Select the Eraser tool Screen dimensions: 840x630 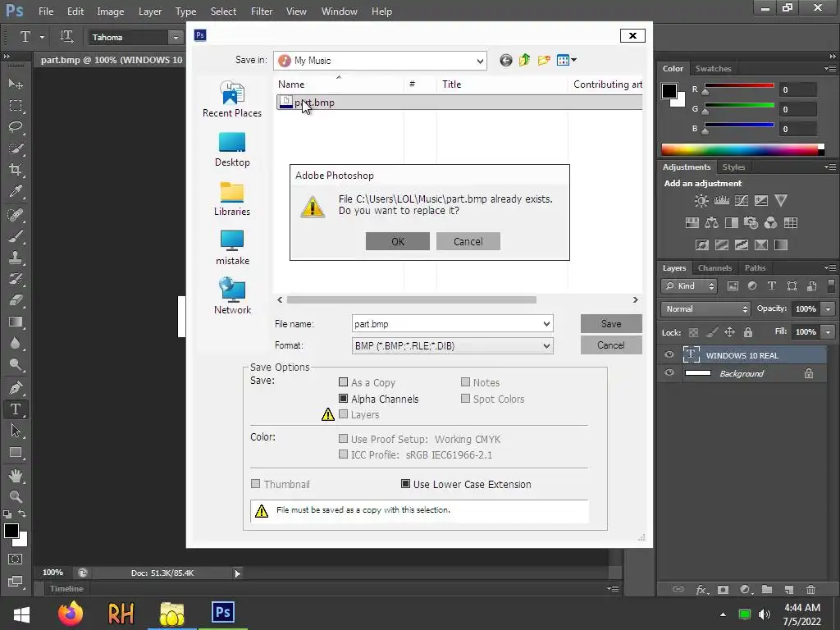(16, 300)
